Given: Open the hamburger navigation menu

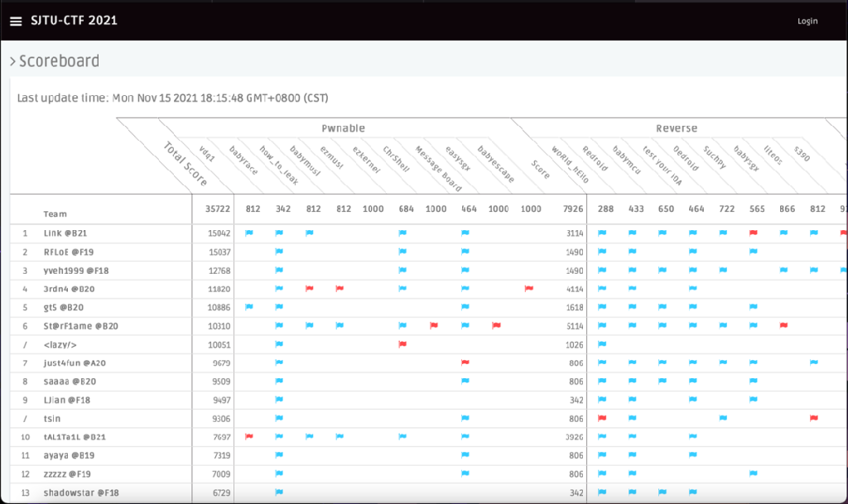Looking at the screenshot, I should [x=16, y=21].
